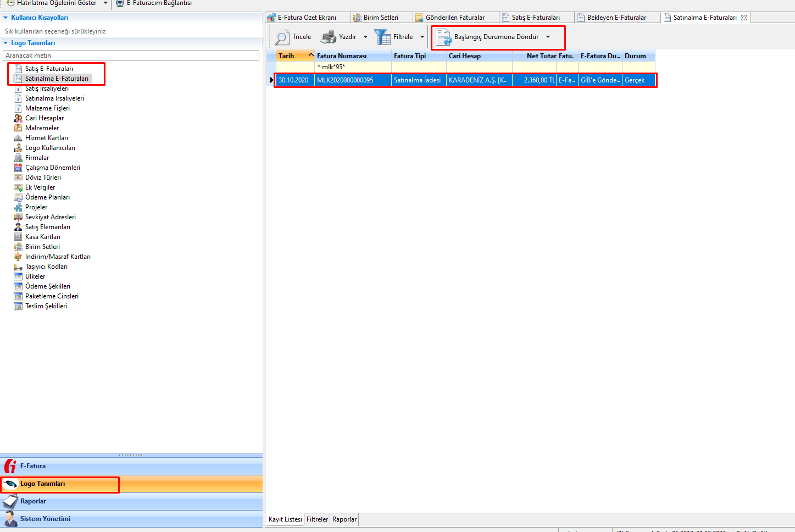The image size is (795, 532).
Task: Collapse the Logo Tanımları section
Action: click(x=5, y=43)
